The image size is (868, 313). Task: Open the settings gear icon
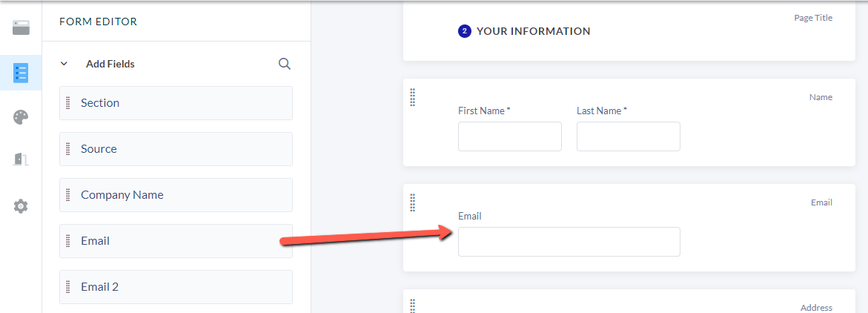(21, 206)
